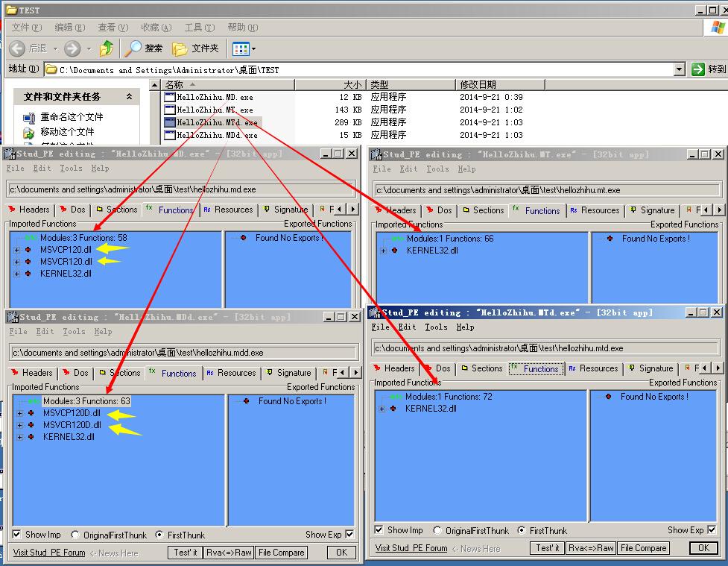Switch to Headers tab in the MD.exe window

[x=29, y=210]
